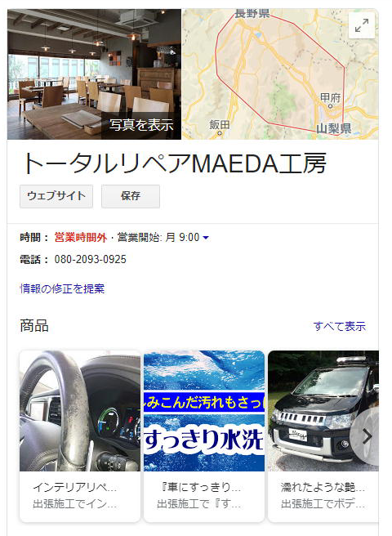Click the service area map
The height and width of the screenshot is (536, 392).
pos(280,74)
